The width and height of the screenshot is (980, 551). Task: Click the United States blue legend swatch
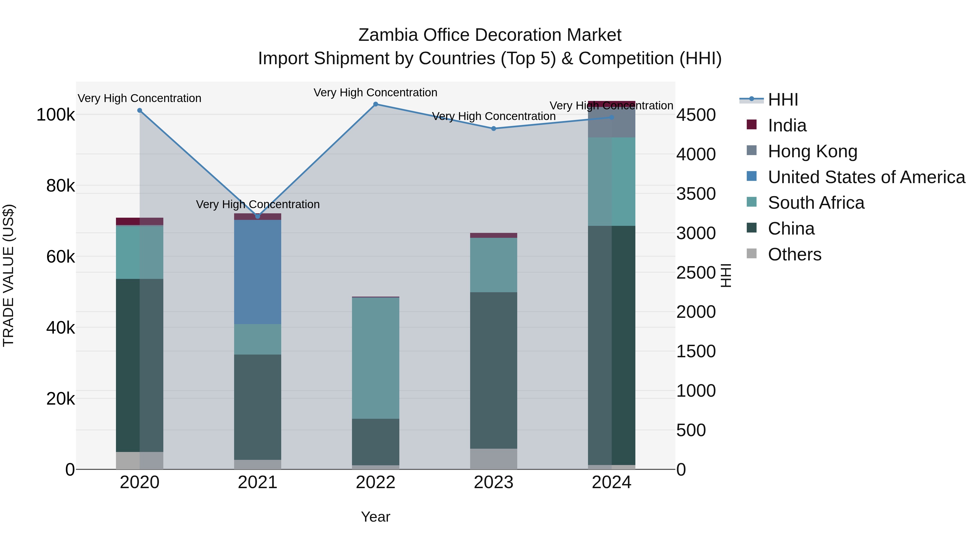click(752, 176)
